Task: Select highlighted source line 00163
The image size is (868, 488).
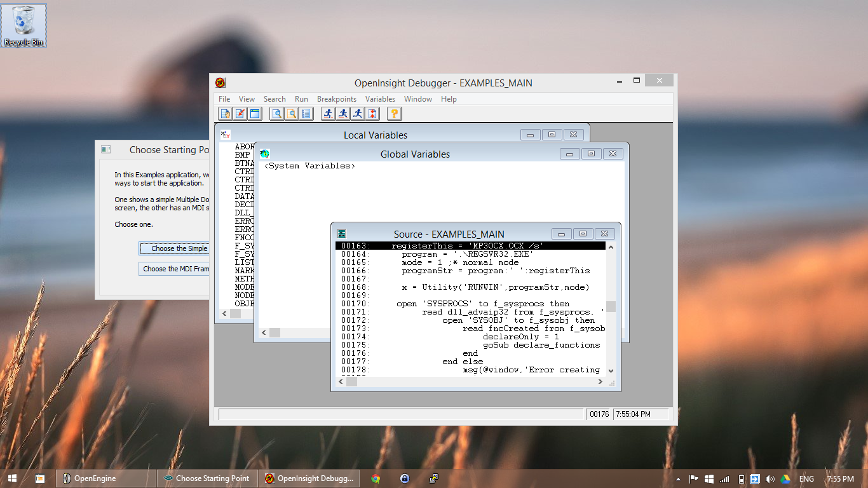Action: [470, 245]
